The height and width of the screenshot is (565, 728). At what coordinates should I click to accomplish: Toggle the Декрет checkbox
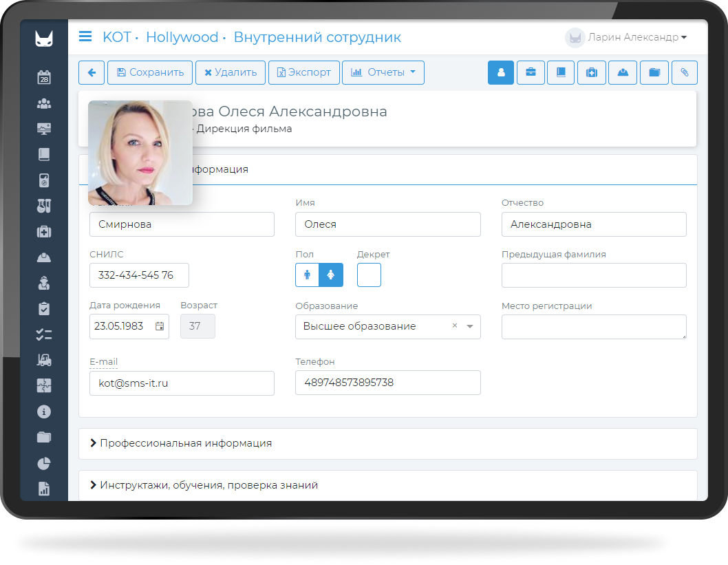click(369, 275)
